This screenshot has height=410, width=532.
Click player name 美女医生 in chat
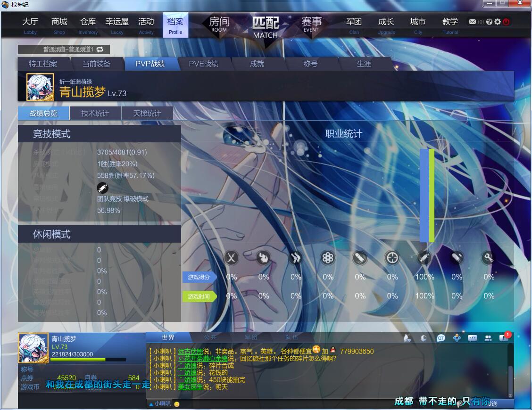[191, 387]
